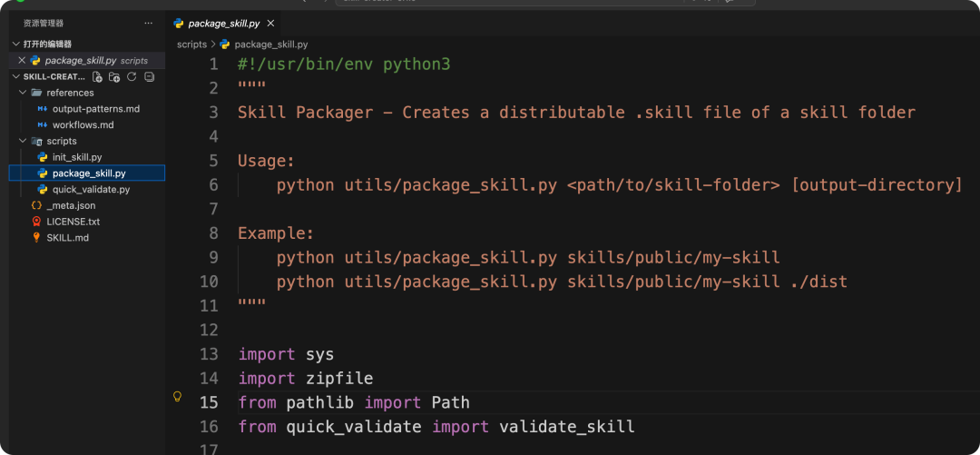Close the package_skill.py editor tab
Image resolution: width=980 pixels, height=455 pixels.
270,23
